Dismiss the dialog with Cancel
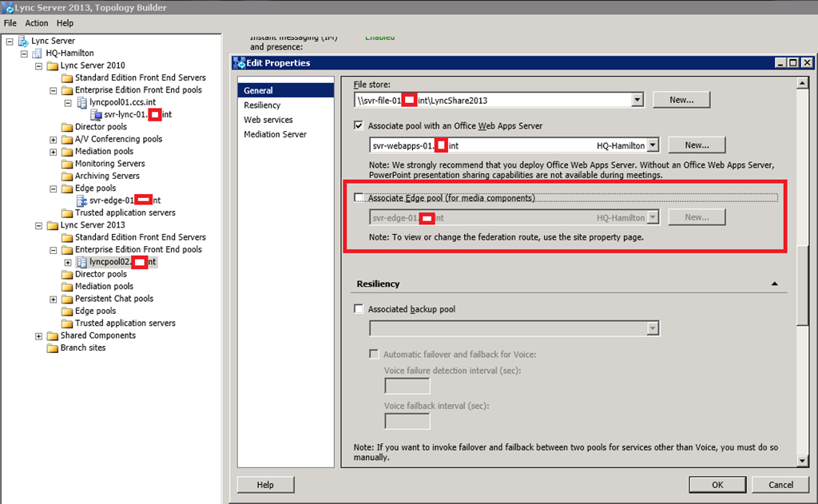Image resolution: width=818 pixels, height=504 pixels. pos(780,485)
